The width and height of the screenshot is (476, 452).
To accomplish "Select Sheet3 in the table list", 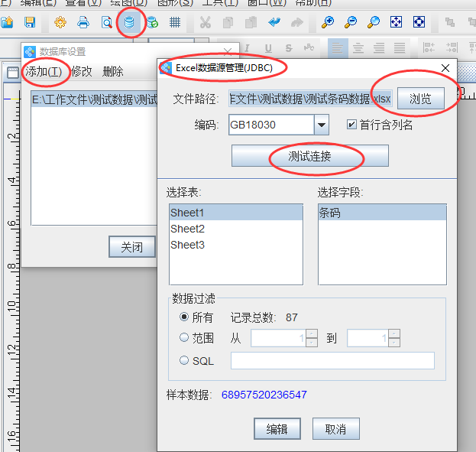I will pyautogui.click(x=188, y=245).
